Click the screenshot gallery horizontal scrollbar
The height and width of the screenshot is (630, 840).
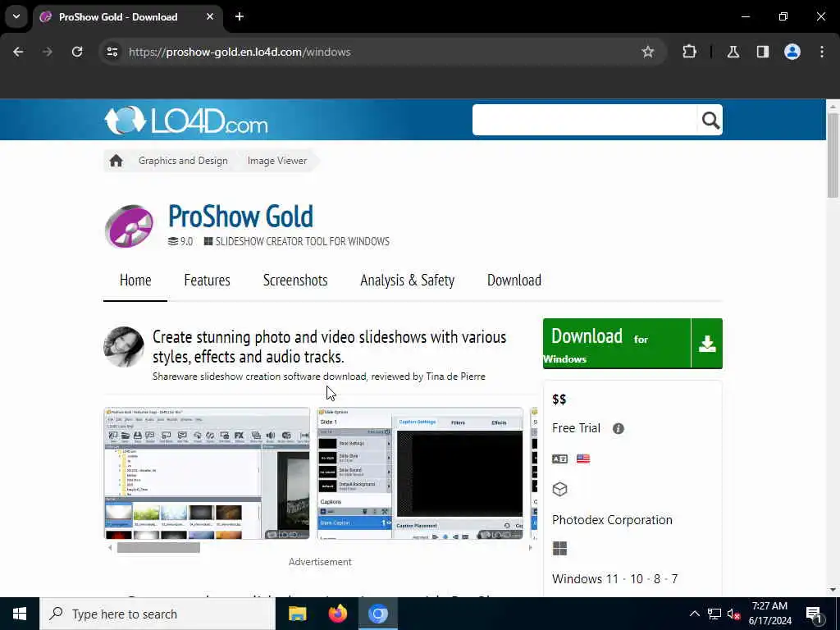pyautogui.click(x=158, y=547)
